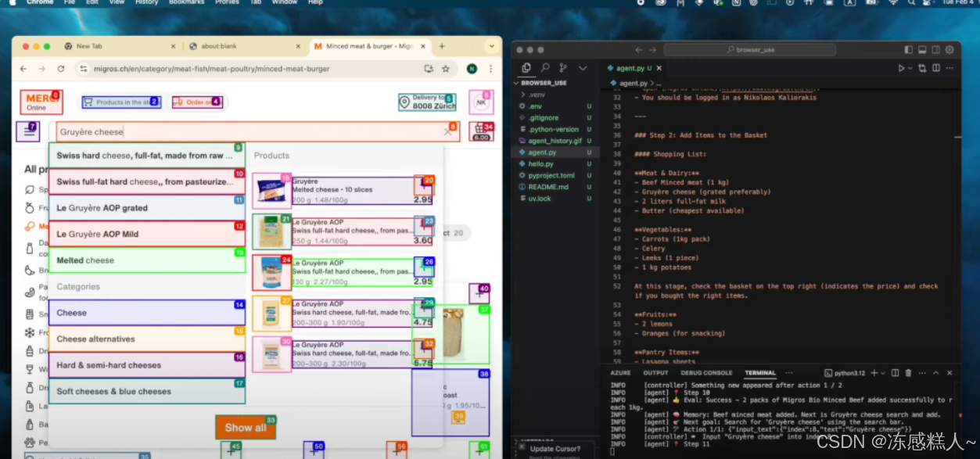
Task: Open the Migros hamburger menu icon
Action: [x=28, y=132]
